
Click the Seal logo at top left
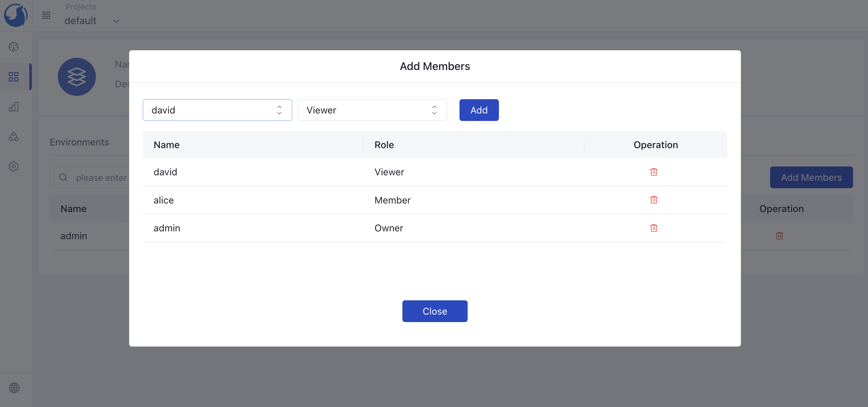[x=16, y=16]
